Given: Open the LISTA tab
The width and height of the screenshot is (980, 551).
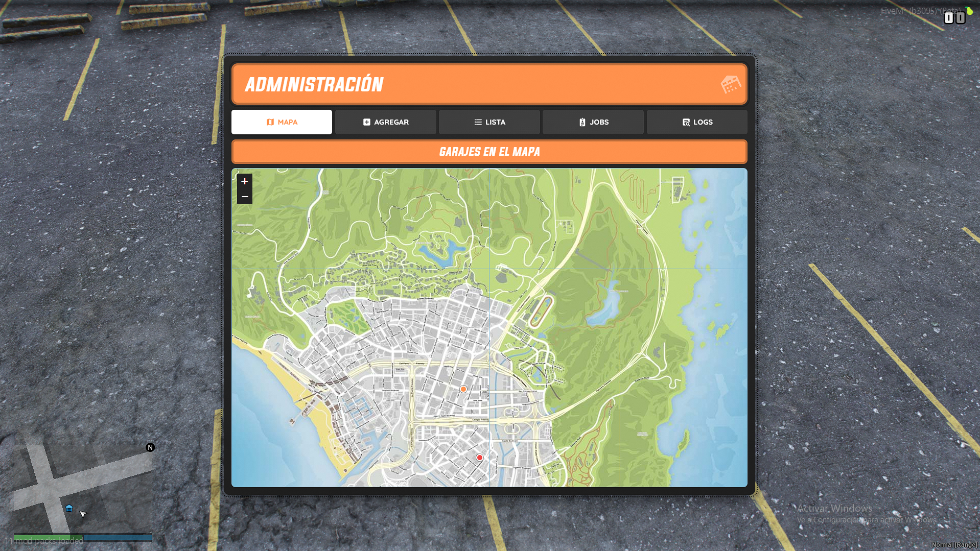Looking at the screenshot, I should pos(489,122).
